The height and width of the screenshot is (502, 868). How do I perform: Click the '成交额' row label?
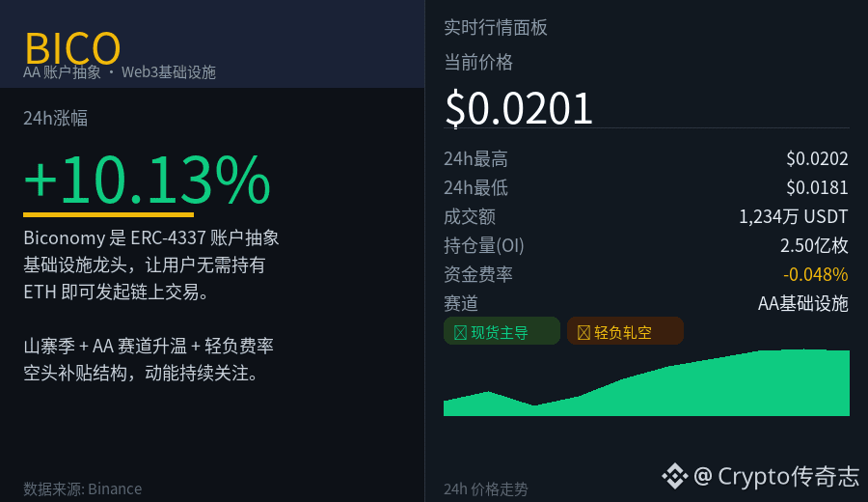tap(470, 216)
